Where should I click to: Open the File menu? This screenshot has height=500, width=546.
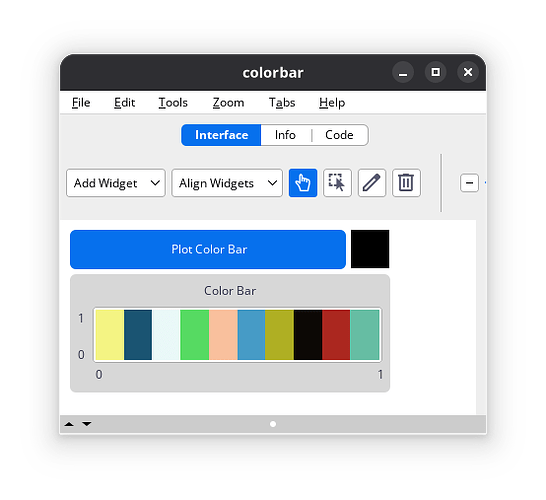(x=81, y=103)
